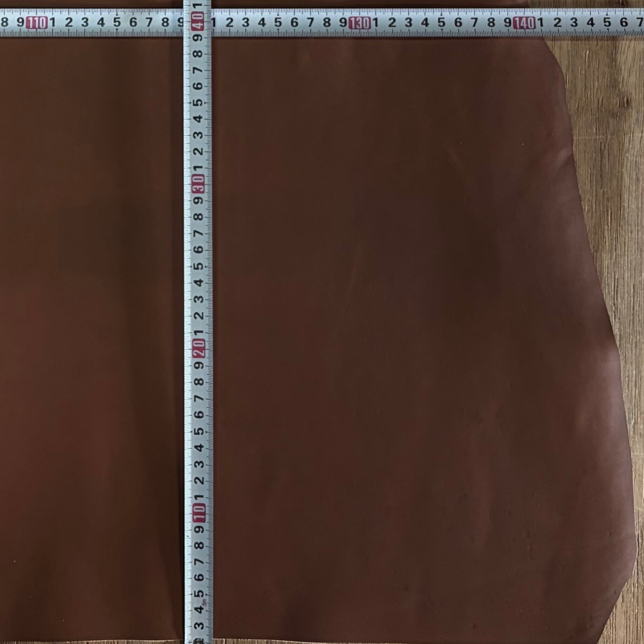Click the red 110 mark on the horizontal tape
The image size is (644, 644).
click(x=37, y=23)
